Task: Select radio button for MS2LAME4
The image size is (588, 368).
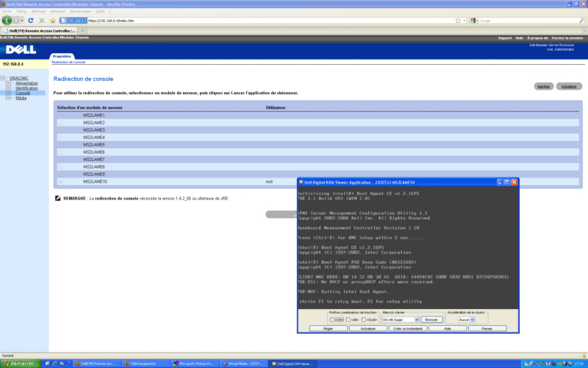Action: coord(60,138)
